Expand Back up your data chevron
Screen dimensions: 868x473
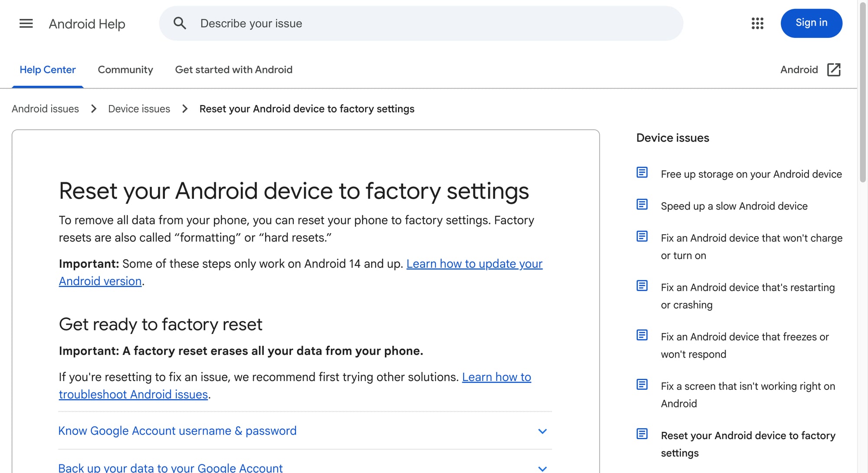[x=542, y=469]
